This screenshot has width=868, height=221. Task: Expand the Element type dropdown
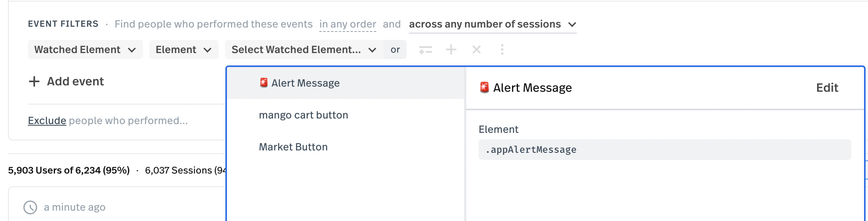point(184,49)
